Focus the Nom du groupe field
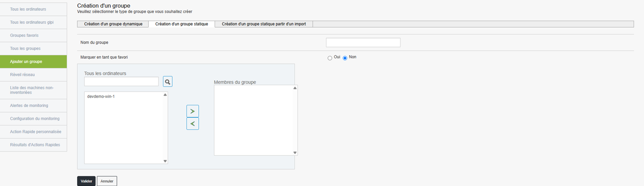 (x=363, y=42)
